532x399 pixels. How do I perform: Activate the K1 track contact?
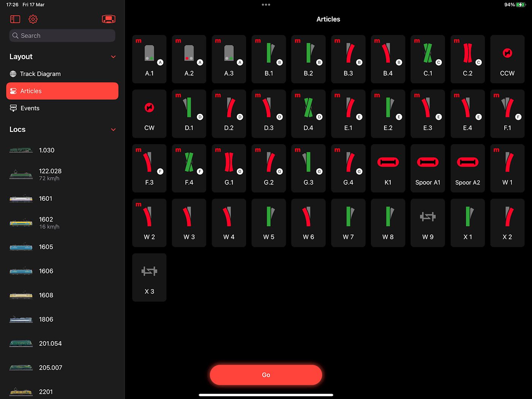point(388,168)
